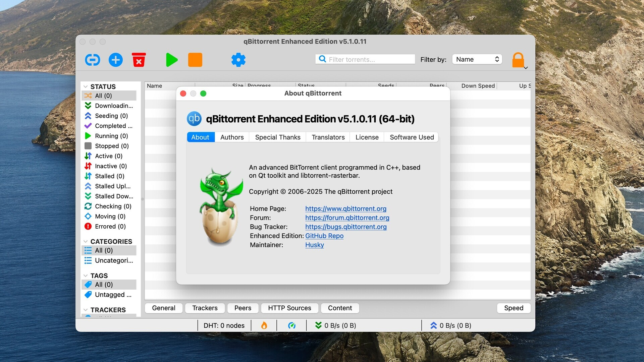Viewport: 644px width, 362px height.
Task: Sort by the Down Speed column header
Action: [x=472, y=86]
